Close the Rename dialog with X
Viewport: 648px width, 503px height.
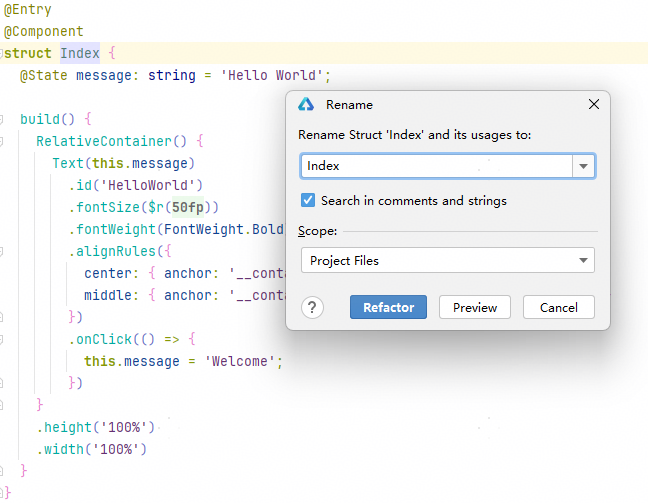[594, 104]
